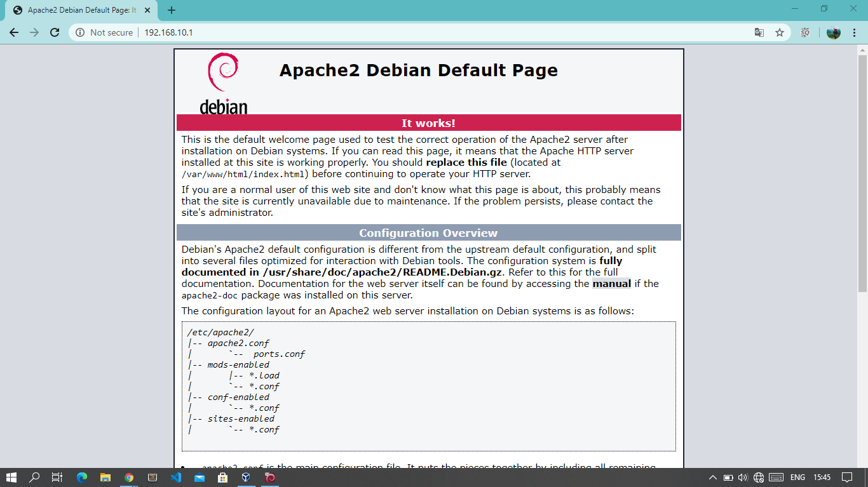Click the browser forward arrow
868x487 pixels.
point(34,32)
